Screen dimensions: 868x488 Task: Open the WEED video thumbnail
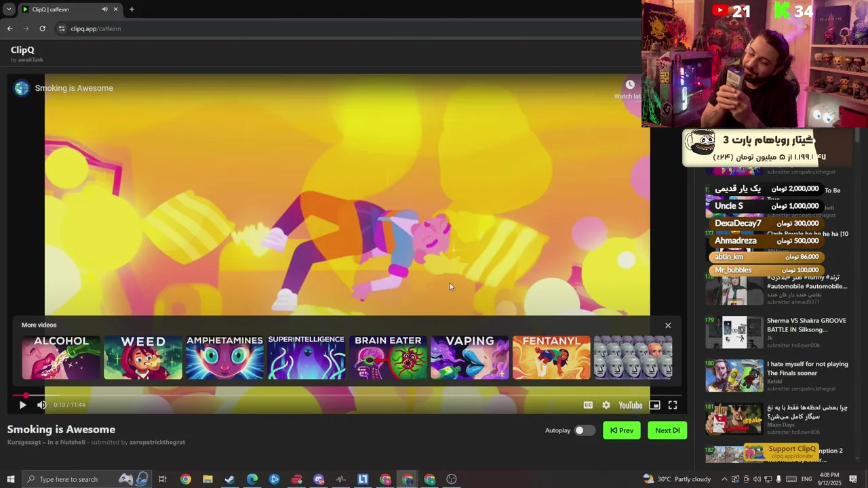(142, 357)
